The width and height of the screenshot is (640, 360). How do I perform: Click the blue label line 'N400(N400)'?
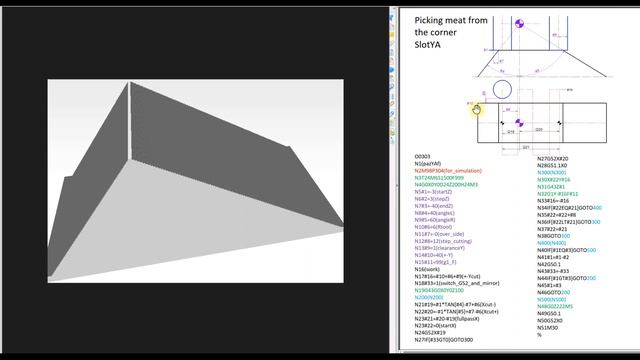(x=551, y=243)
